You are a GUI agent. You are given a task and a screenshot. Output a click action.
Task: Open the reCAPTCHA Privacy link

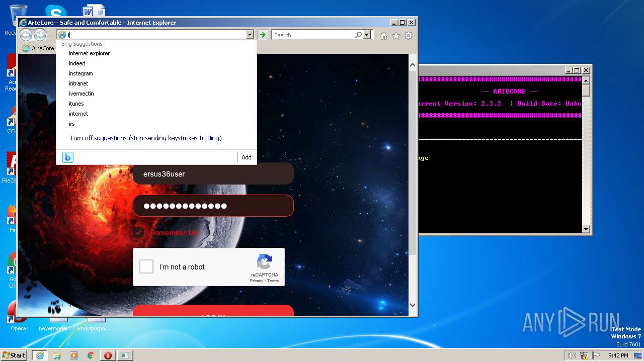click(257, 281)
